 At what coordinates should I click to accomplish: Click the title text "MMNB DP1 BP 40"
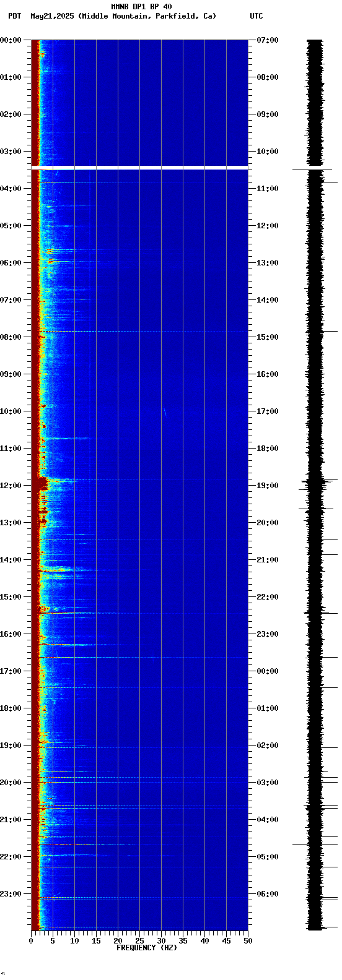click(141, 7)
